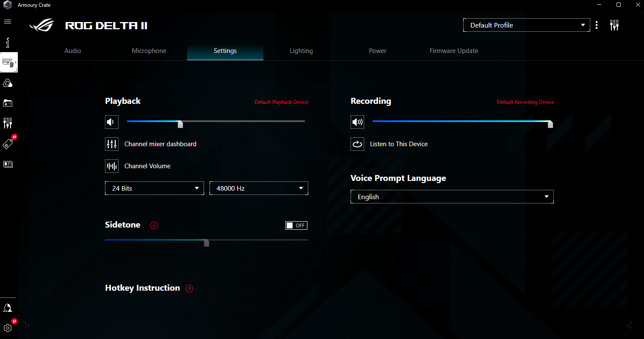Mute playback using the speaker icon
This screenshot has height=339, width=644.
pyautogui.click(x=112, y=122)
